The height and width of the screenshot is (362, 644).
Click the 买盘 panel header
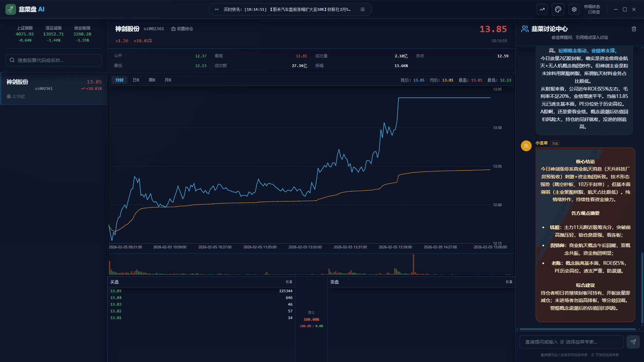pyautogui.click(x=201, y=282)
